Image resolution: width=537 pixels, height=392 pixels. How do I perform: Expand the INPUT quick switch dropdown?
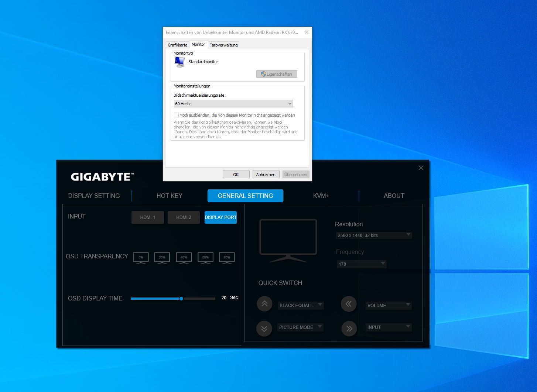click(x=389, y=327)
